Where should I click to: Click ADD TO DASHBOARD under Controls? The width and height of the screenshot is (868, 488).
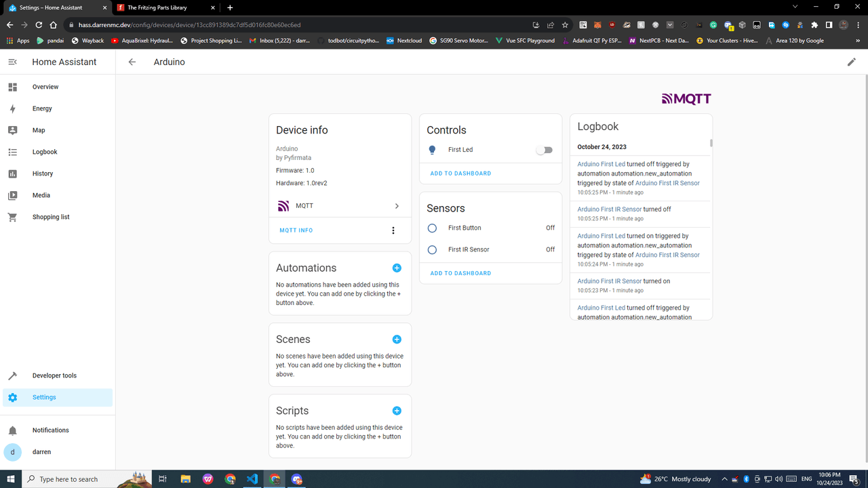460,174
